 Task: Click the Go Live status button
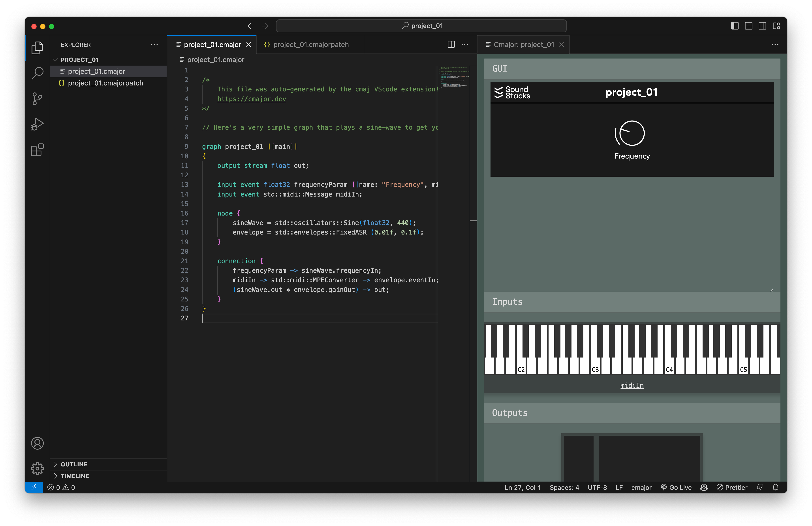pos(676,487)
